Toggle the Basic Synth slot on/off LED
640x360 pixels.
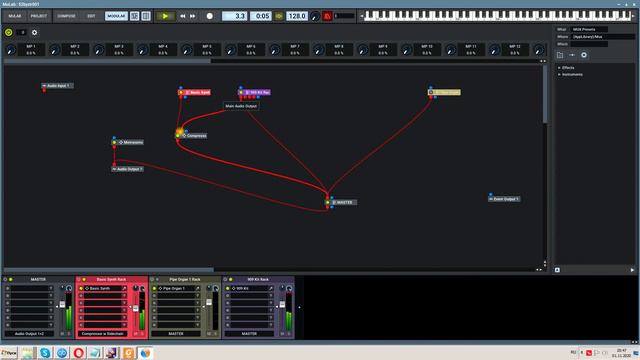pyautogui.click(x=81, y=288)
